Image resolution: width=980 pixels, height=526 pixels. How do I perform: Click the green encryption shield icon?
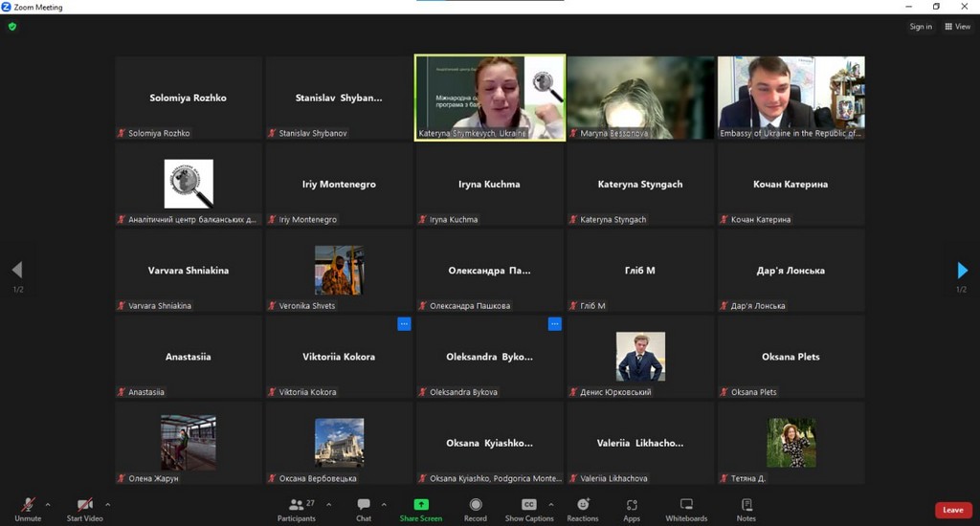(12, 27)
